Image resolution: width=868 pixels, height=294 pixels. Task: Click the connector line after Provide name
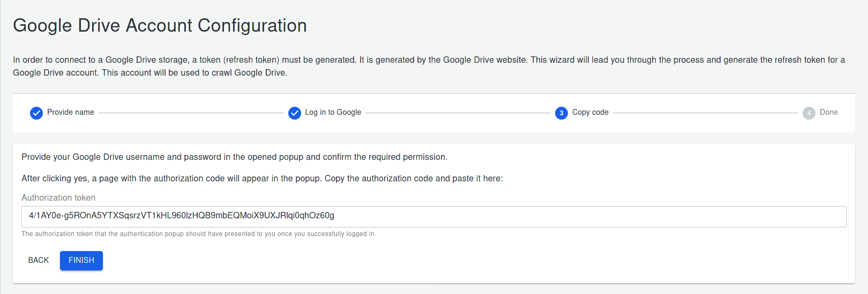click(191, 113)
